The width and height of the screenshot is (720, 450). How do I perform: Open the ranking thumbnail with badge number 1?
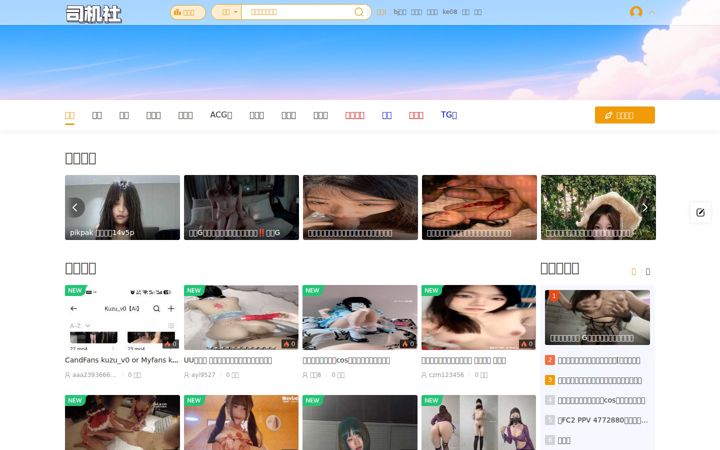pyautogui.click(x=597, y=317)
